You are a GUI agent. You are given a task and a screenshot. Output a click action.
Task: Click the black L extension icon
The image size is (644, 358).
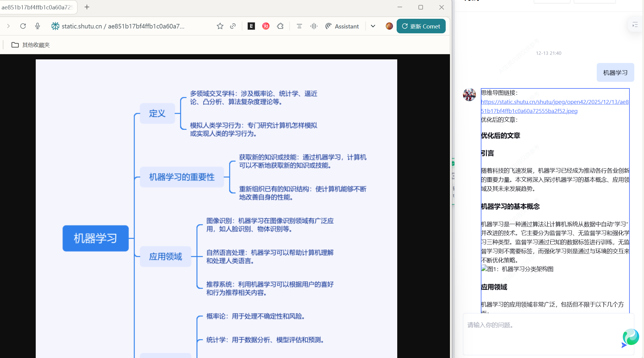(x=251, y=26)
